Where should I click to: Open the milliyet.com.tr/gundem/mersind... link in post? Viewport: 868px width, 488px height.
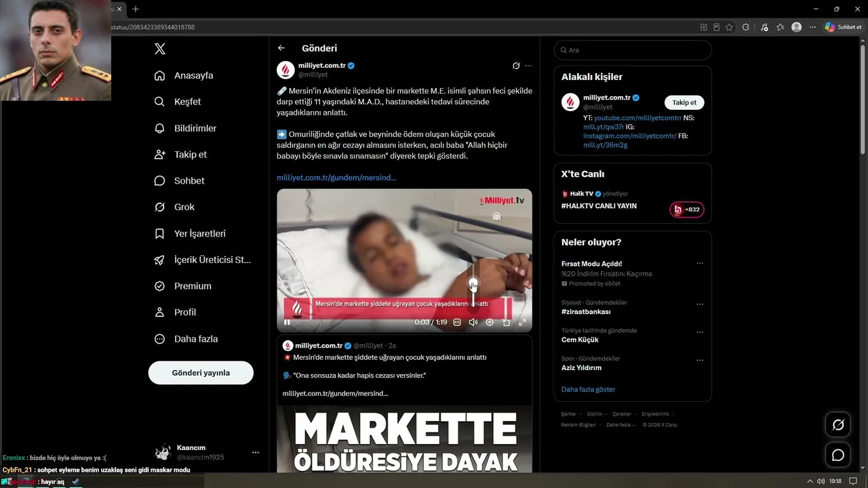[x=336, y=178]
